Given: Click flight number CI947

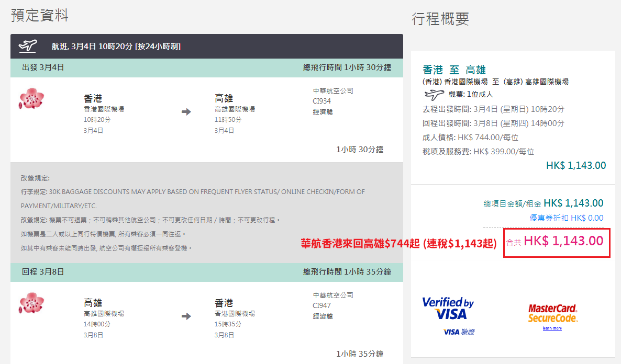Looking at the screenshot, I should [321, 306].
